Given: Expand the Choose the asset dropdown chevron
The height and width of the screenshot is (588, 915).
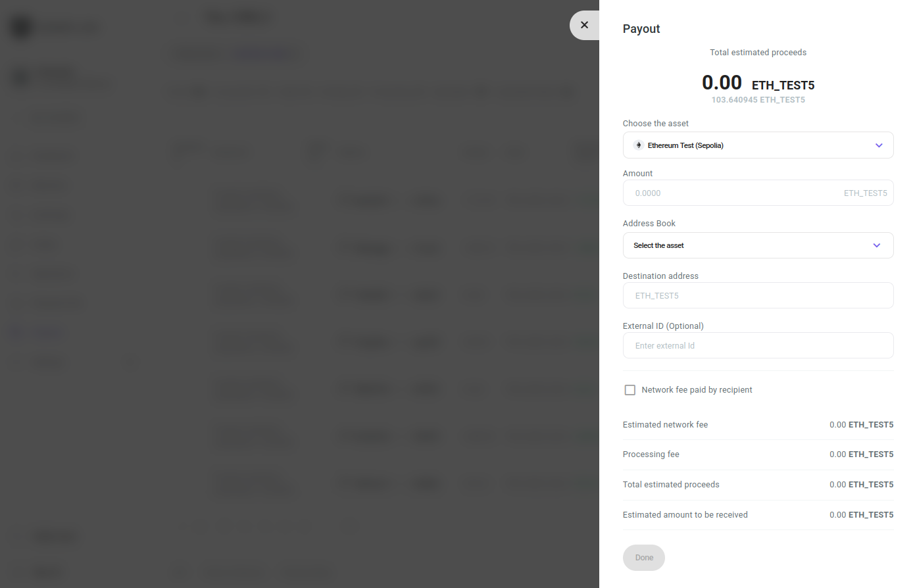Looking at the screenshot, I should (879, 145).
